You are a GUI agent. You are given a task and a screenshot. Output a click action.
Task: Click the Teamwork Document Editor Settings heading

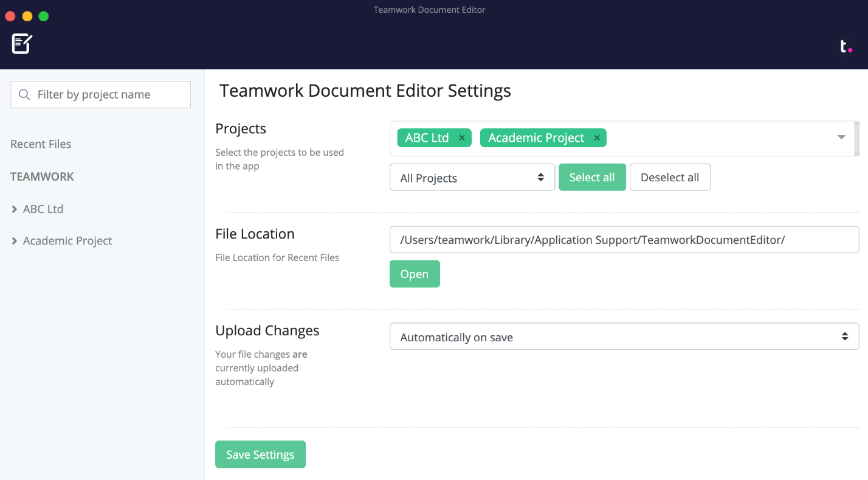point(365,91)
